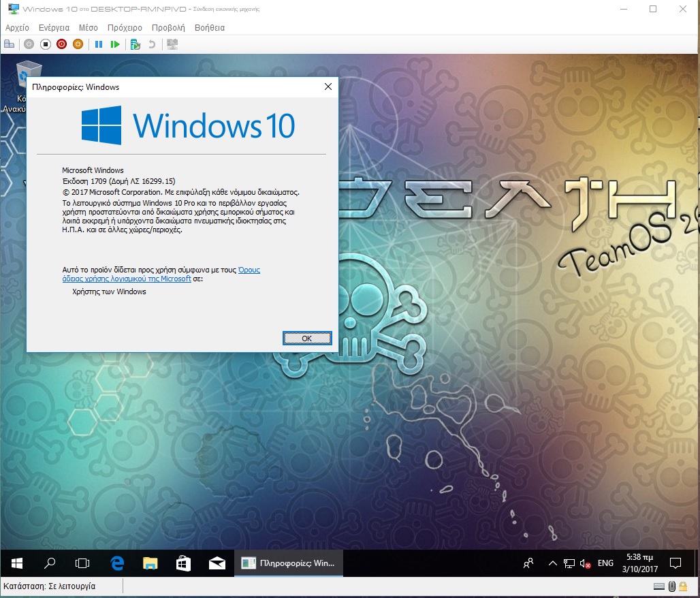The width and height of the screenshot is (700, 598).
Task: Open the Βοήθεια menu
Action: click(210, 28)
